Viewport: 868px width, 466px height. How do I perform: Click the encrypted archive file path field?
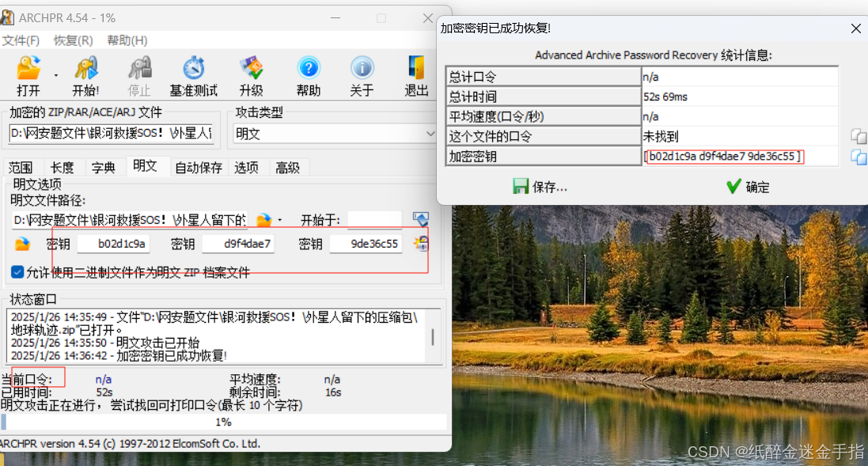tap(112, 134)
